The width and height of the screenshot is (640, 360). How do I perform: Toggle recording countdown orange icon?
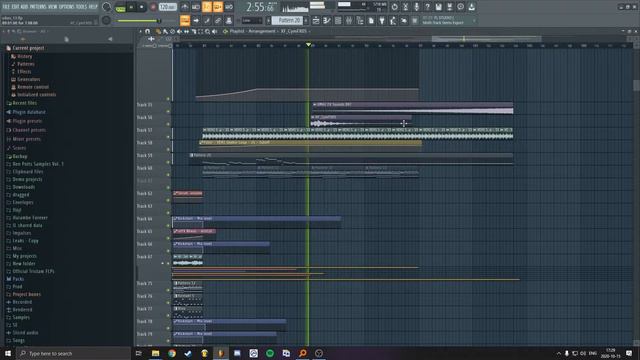(x=207, y=7)
